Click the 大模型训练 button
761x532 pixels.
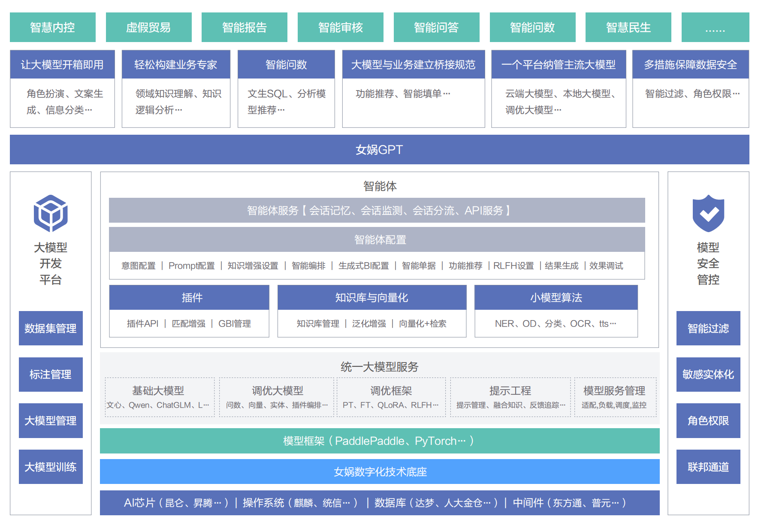click(51, 467)
